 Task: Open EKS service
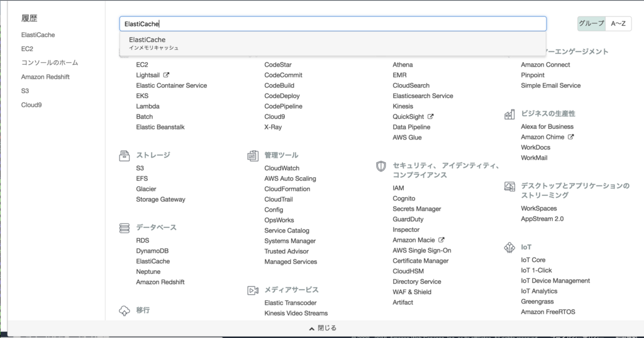coord(142,96)
